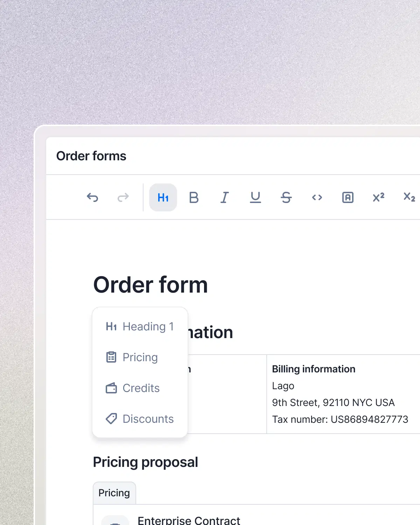Click the Billing information label
Screen dimensions: 420x525
click(314, 369)
